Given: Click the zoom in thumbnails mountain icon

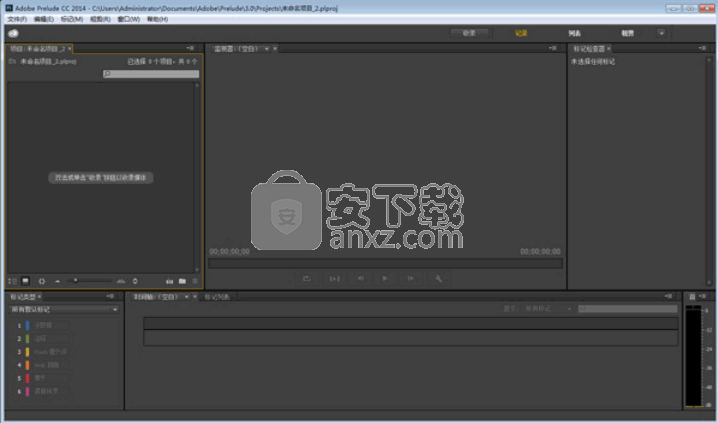Looking at the screenshot, I should [121, 281].
